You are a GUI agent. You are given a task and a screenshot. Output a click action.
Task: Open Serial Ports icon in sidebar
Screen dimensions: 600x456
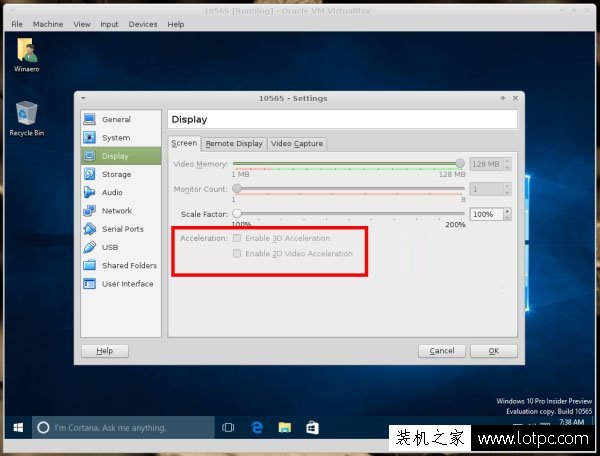[90, 229]
